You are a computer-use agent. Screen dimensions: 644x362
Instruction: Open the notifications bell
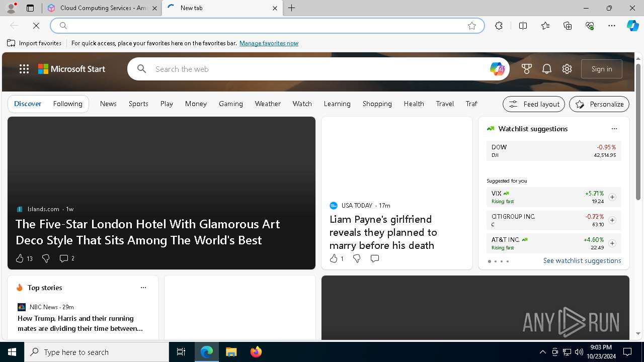click(x=547, y=69)
